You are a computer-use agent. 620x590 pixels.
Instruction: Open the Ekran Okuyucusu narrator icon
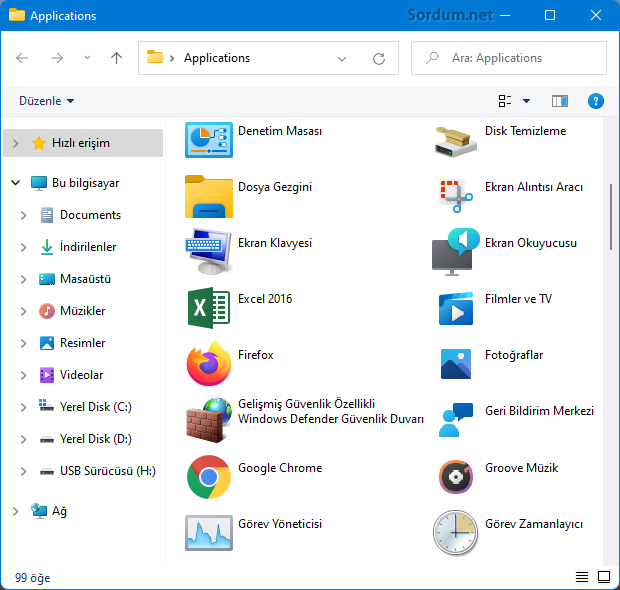click(x=456, y=252)
